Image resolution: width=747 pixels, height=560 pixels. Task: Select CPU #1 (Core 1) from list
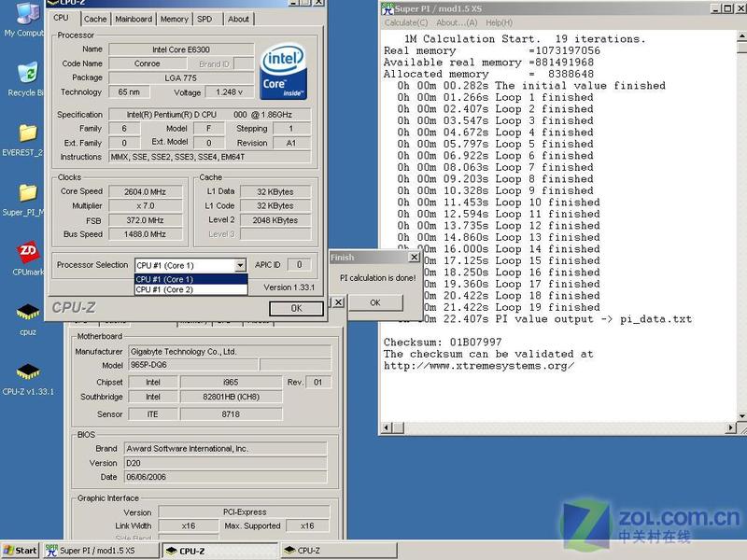point(191,279)
